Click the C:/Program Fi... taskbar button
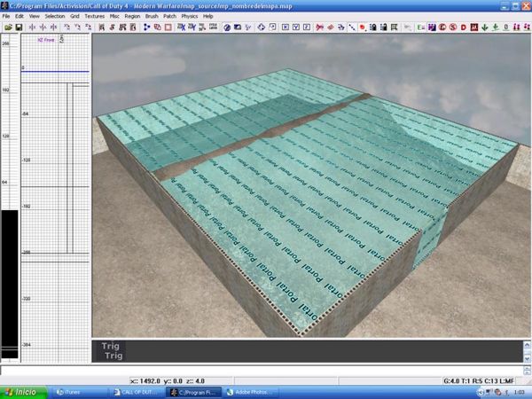 [x=193, y=392]
